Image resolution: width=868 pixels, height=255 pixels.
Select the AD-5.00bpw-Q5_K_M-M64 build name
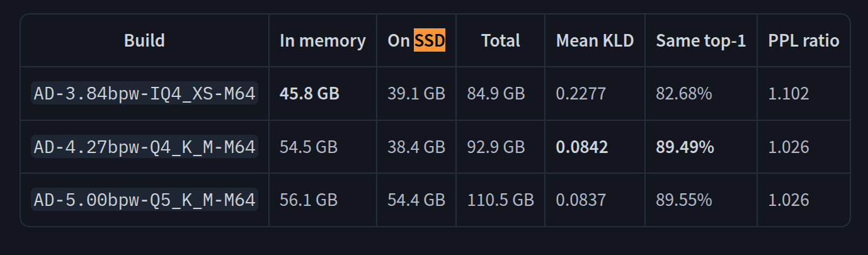click(144, 200)
